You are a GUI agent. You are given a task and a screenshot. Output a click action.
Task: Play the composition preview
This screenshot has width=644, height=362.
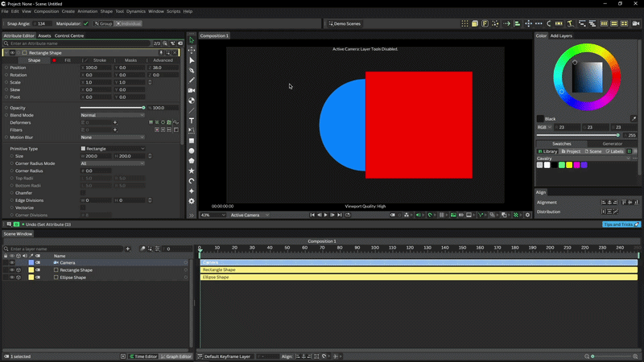[x=326, y=215]
